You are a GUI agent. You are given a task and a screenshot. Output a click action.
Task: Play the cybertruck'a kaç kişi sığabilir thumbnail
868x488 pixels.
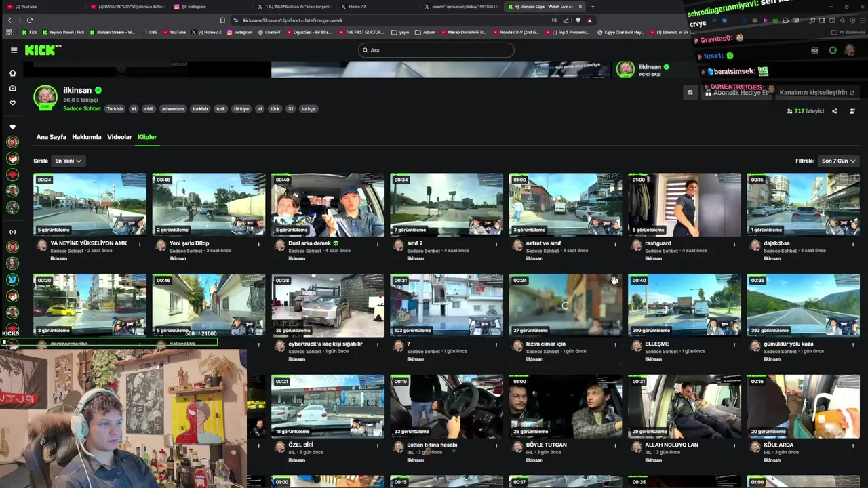point(328,305)
